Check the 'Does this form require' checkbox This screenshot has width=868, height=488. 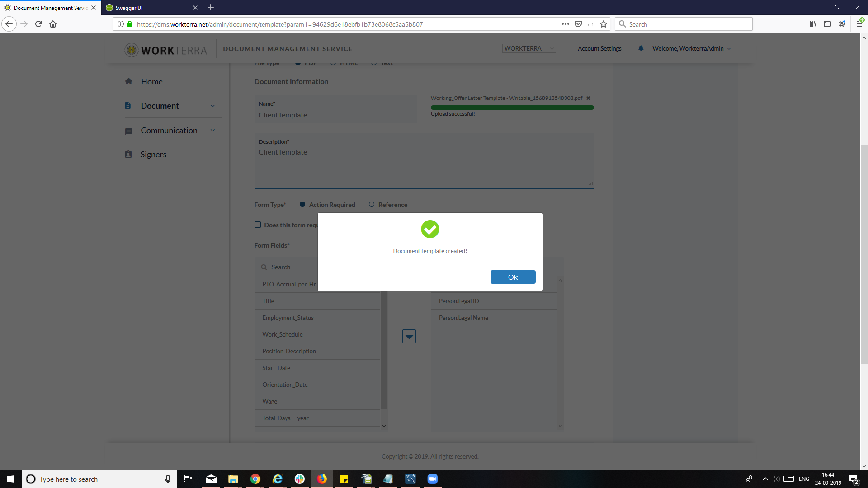point(258,225)
